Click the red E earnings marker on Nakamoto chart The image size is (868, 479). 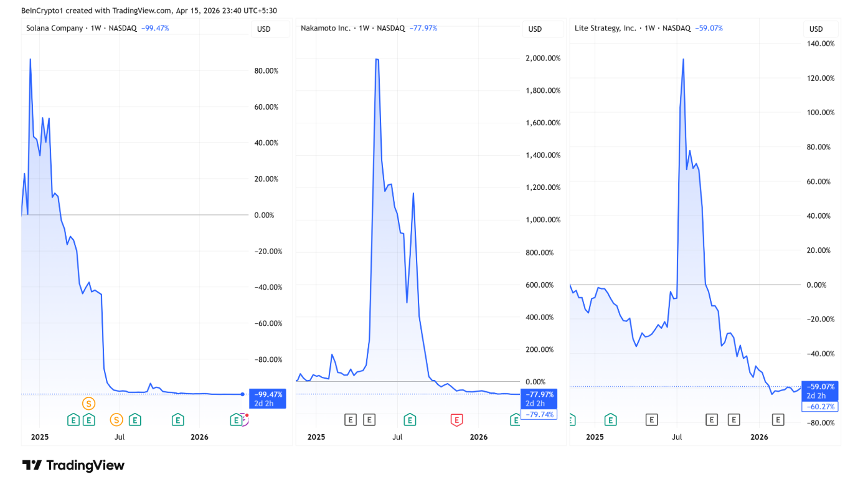point(456,420)
